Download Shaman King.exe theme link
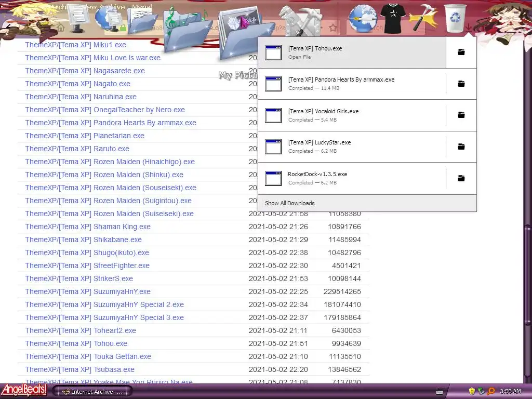 (x=88, y=227)
